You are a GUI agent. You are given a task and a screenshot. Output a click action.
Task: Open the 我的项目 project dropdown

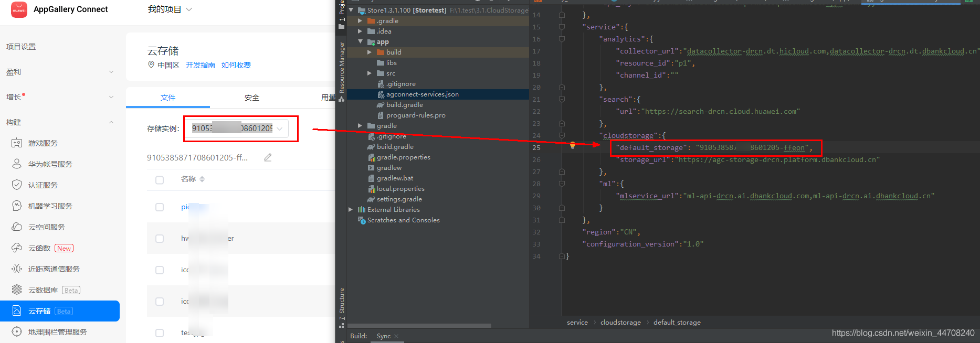tap(170, 9)
